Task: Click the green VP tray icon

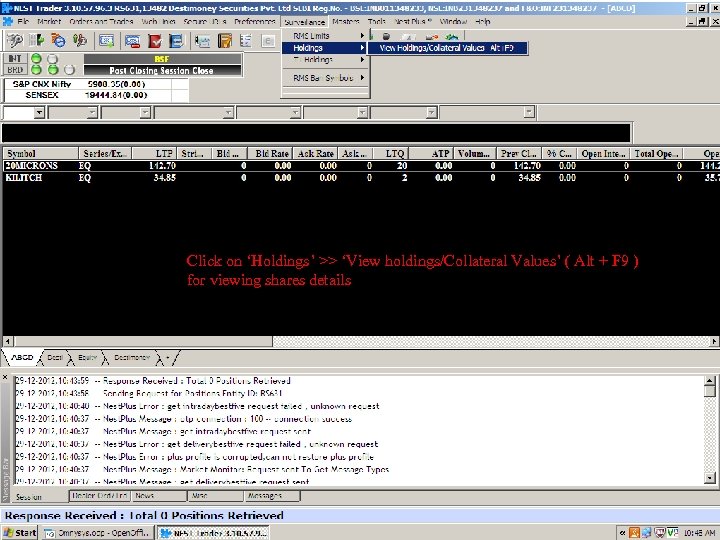Action: pyautogui.click(x=672, y=533)
